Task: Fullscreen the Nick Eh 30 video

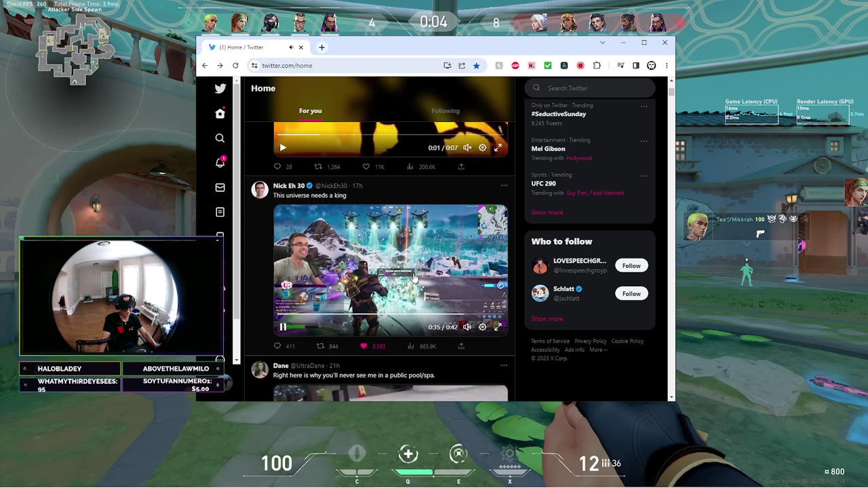Action: pos(498,327)
